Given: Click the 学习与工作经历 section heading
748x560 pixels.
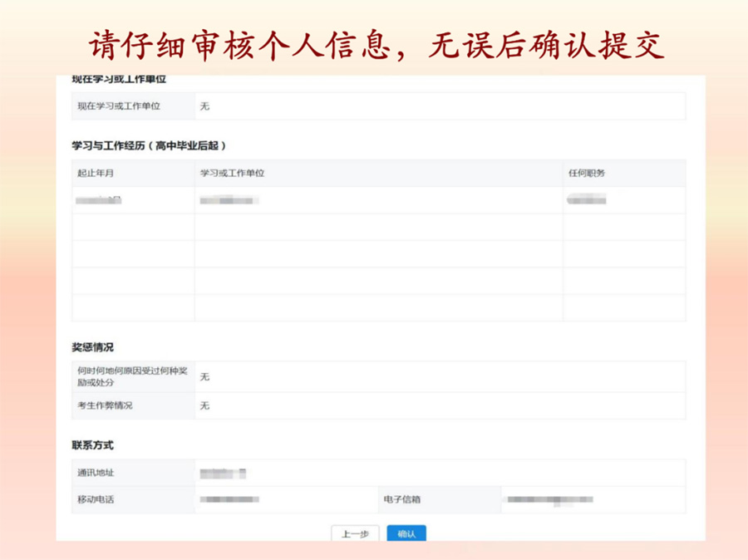Looking at the screenshot, I should point(149,145).
